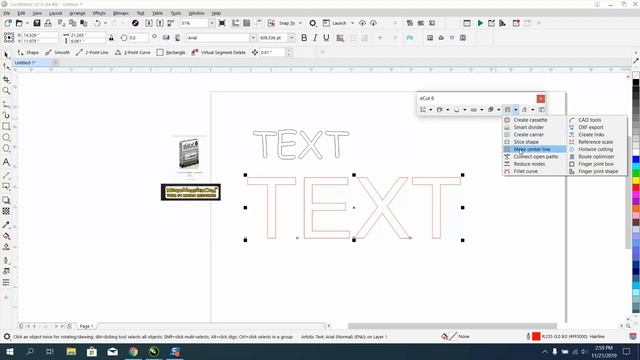The width and height of the screenshot is (640, 360).
Task: Expand the Undo history dropdown arrow
Action: [105, 23]
